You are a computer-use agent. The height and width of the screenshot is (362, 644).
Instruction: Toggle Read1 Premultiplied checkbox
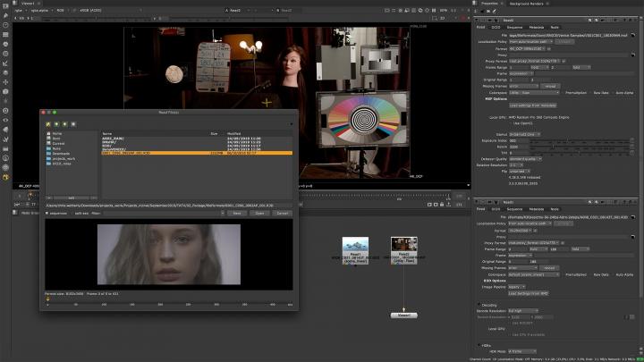click(x=563, y=274)
